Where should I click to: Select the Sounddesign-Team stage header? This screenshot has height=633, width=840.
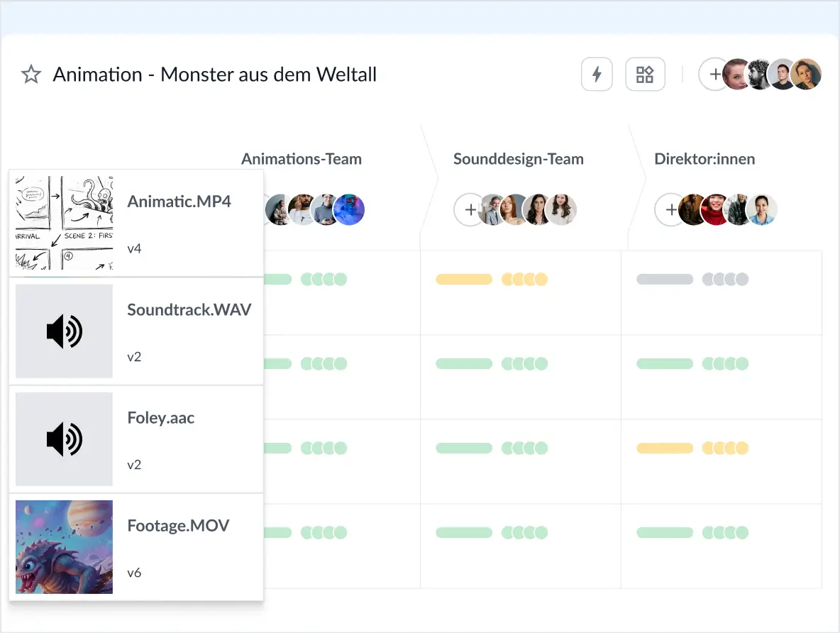(x=519, y=159)
